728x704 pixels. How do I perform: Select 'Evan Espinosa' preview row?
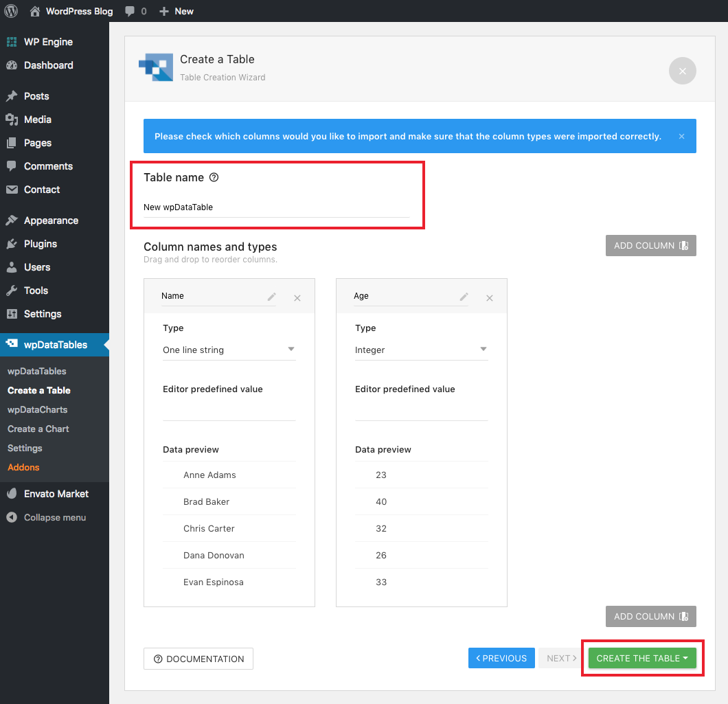(x=229, y=582)
